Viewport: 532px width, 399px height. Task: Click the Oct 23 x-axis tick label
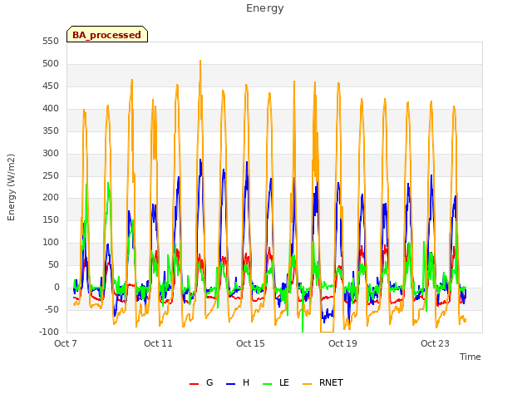[x=435, y=343]
